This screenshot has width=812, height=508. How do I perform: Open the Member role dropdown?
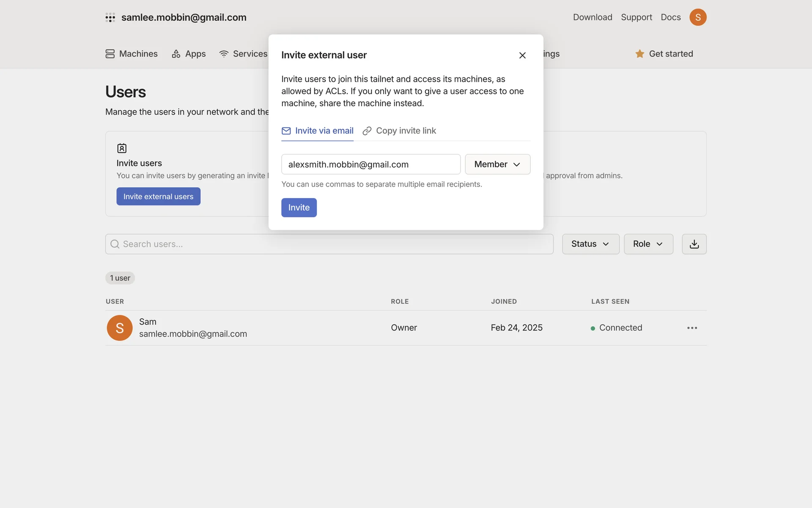[497, 164]
